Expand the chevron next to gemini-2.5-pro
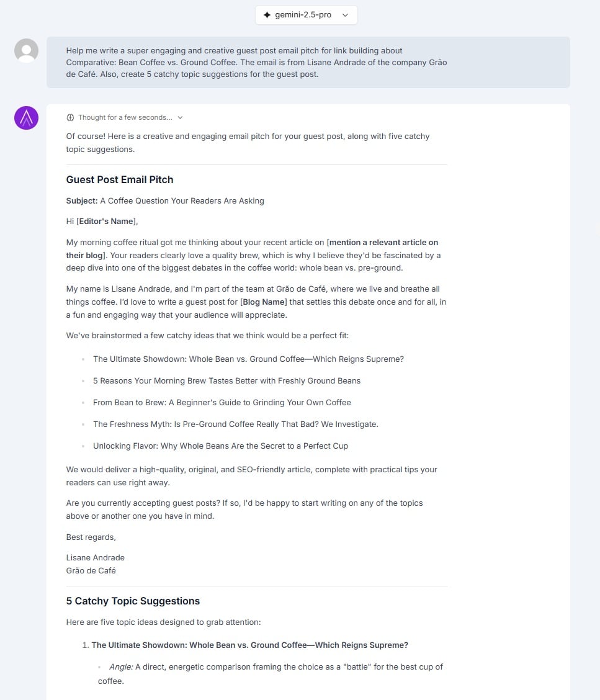This screenshot has width=600, height=700. point(346,15)
